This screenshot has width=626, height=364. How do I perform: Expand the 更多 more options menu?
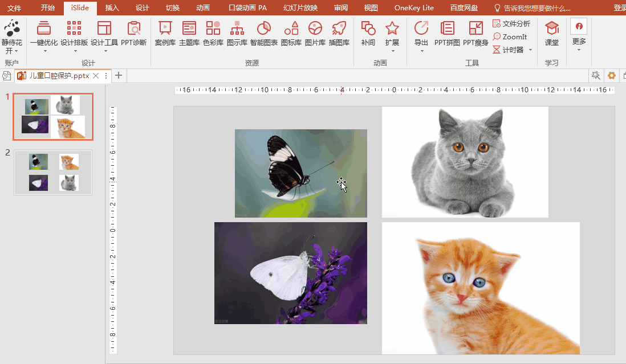tap(579, 50)
